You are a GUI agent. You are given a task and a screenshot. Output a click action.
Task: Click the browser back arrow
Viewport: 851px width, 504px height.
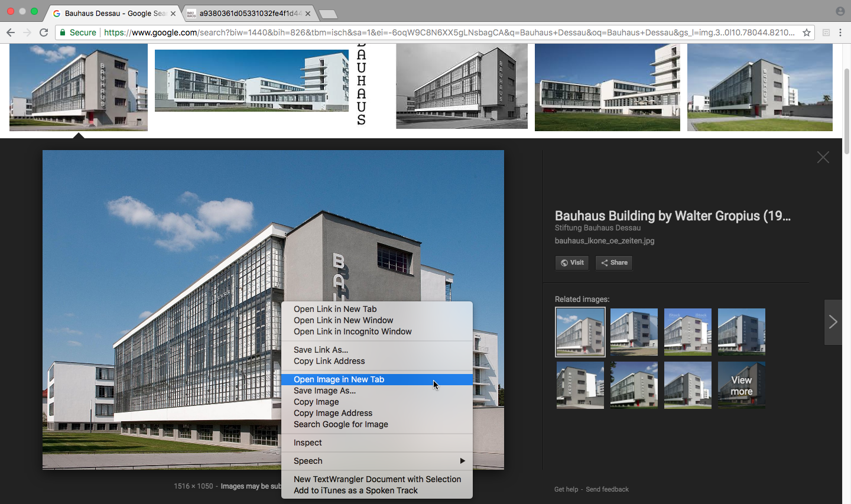tap(11, 32)
